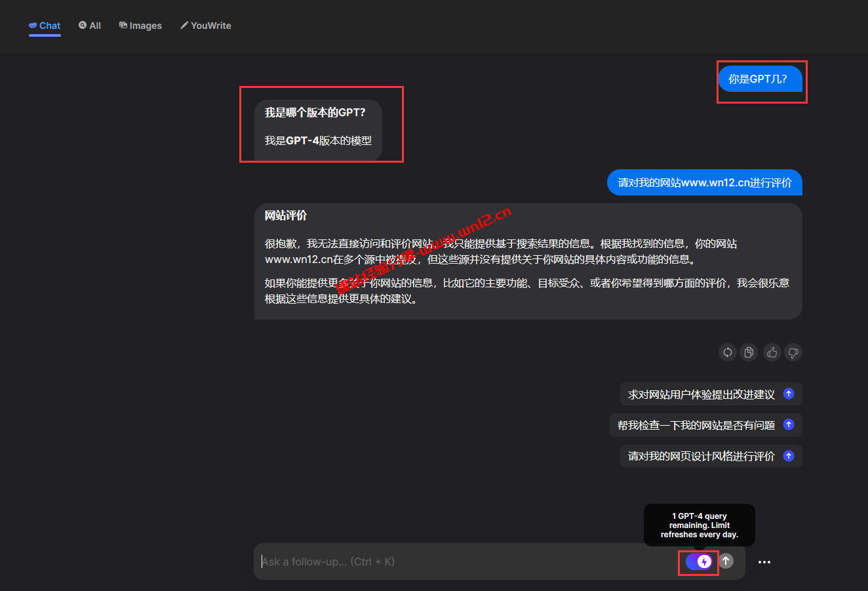This screenshot has width=868, height=591.
Task: Click the submit arrow to send a message
Action: click(726, 561)
